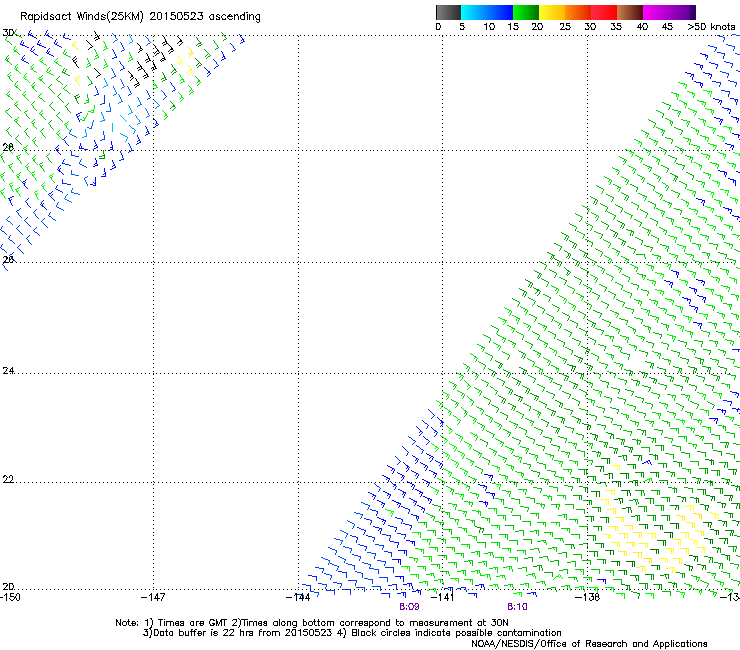
Task: Click the purple '8:09' swath time marker
Action: (409, 607)
